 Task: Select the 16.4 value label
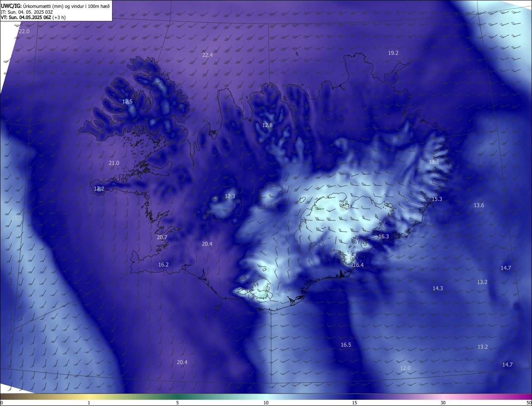[x=358, y=265]
